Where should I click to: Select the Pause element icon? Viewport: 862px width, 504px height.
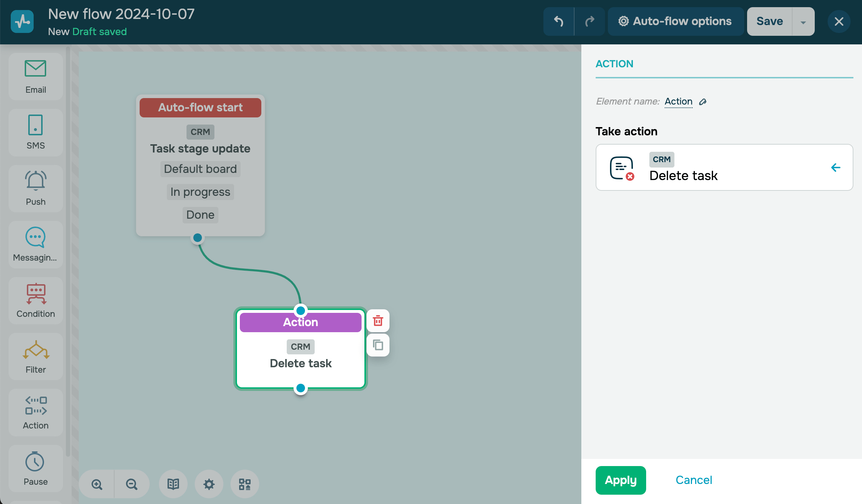click(35, 462)
